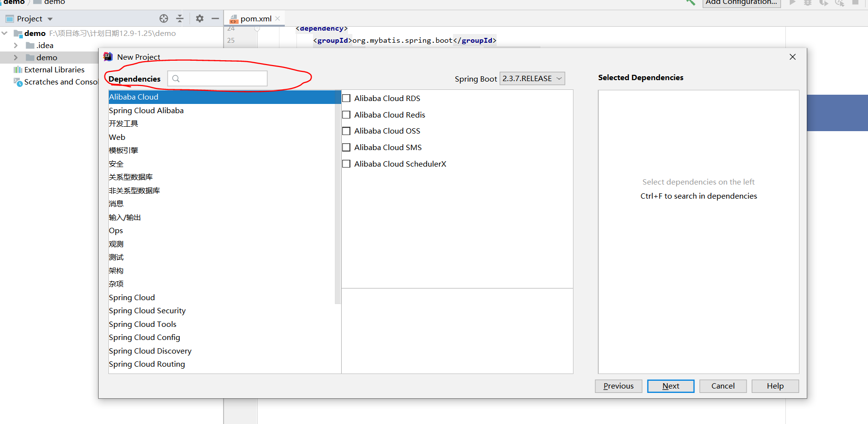This screenshot has width=868, height=424.
Task: Click the IntelliJ logo in New Project dialog
Action: pyautogui.click(x=108, y=57)
